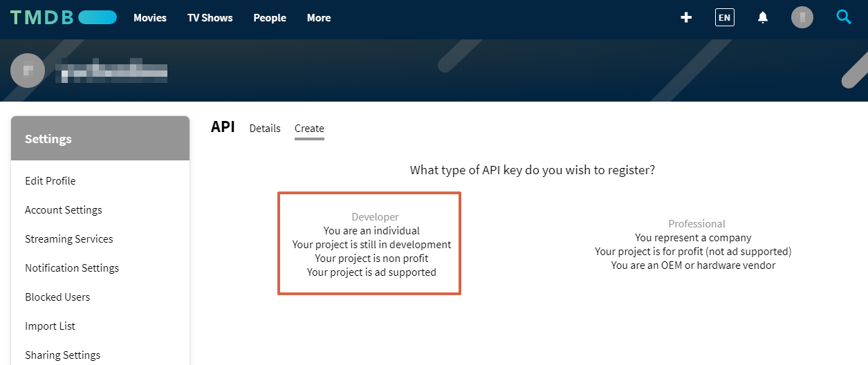Open the notifications bell
Screen dimensions: 868x365
coord(763,18)
